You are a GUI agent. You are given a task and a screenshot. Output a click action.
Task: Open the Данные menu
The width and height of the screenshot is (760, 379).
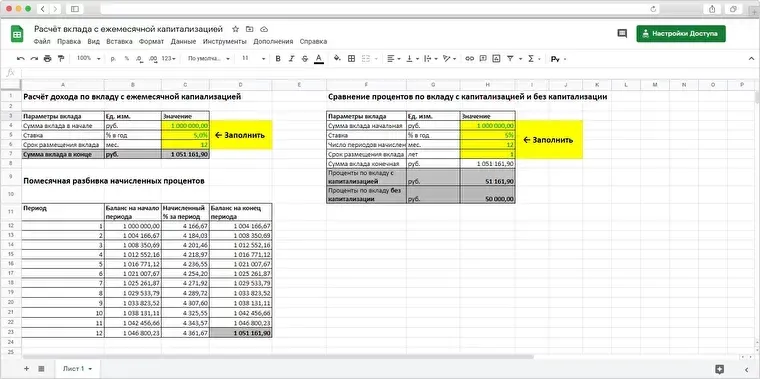pos(183,42)
